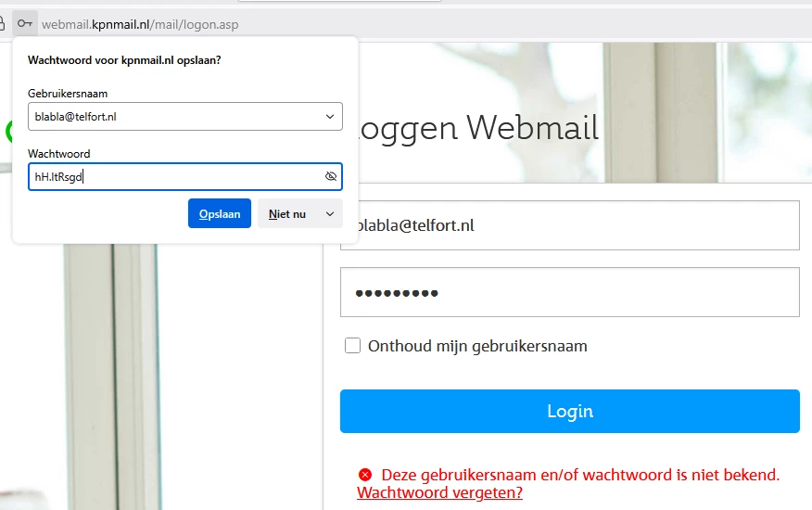Expand the Niet nu options arrow

(x=330, y=213)
